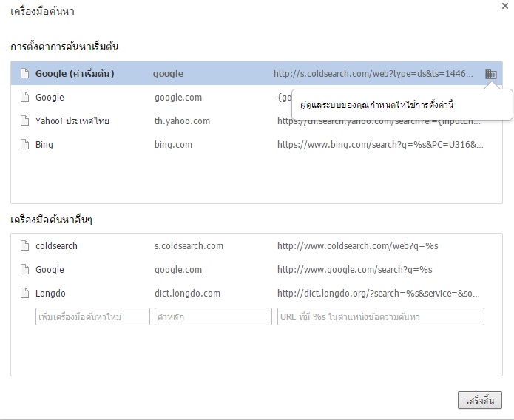Image resolution: width=514 pixels, height=420 pixels.
Task: Click the google.com keyword text
Action: click(x=178, y=98)
